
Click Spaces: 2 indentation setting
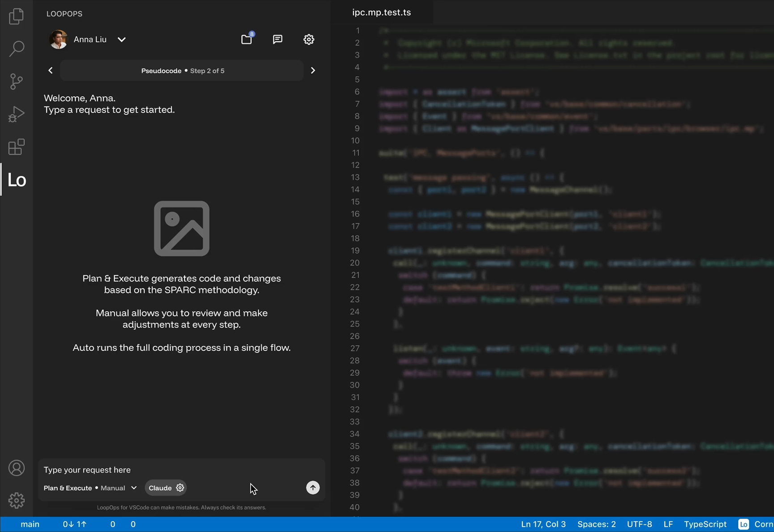point(597,524)
